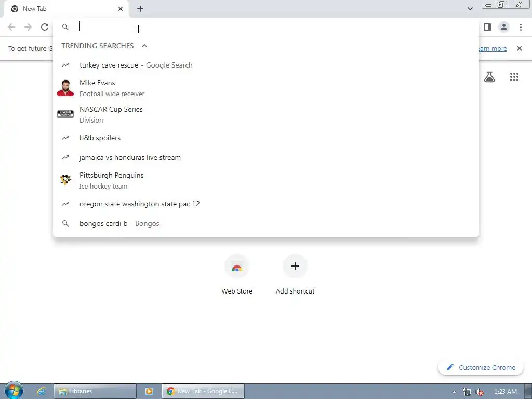Click the NASCAR Cup Series logo
Viewport: 532px width, 399px height.
(x=65, y=114)
